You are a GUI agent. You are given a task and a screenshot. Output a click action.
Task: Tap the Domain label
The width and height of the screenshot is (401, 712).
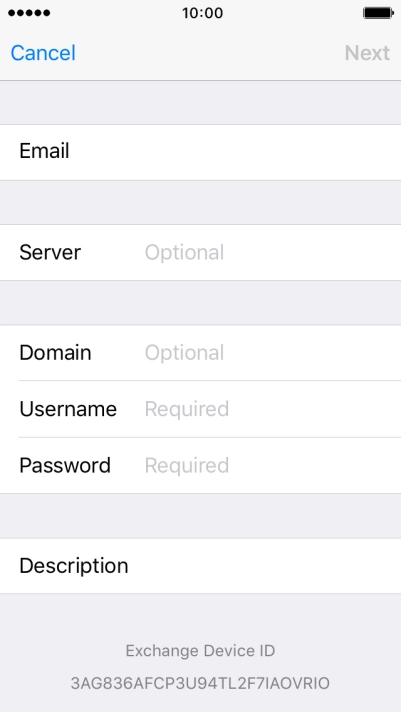click(55, 353)
